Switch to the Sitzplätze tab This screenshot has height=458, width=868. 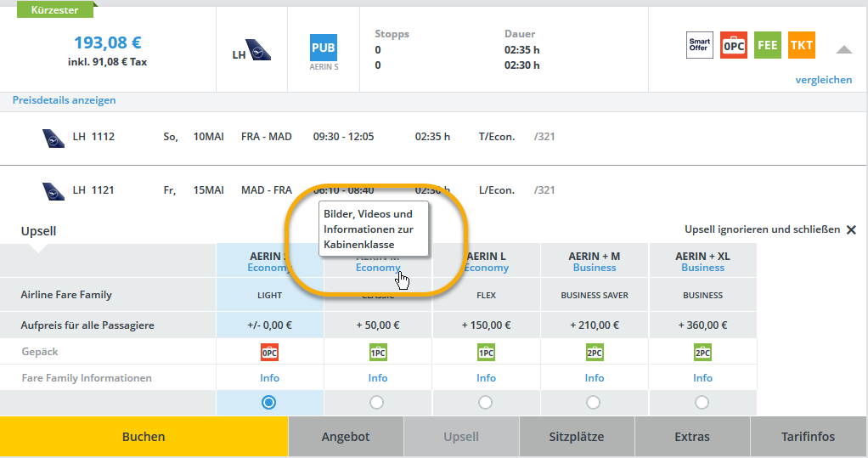pyautogui.click(x=577, y=437)
